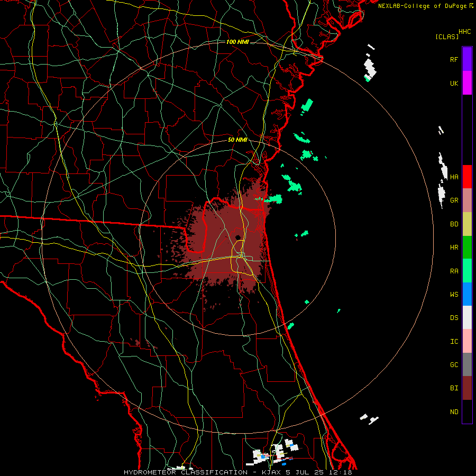476x476 pixels.
Task: Click the HR legend label
Action: tap(454, 248)
